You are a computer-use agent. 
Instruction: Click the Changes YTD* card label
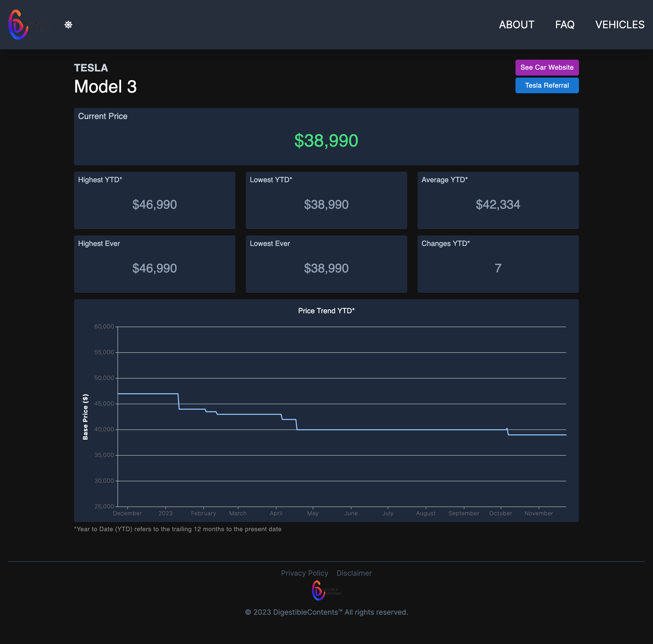click(x=446, y=244)
